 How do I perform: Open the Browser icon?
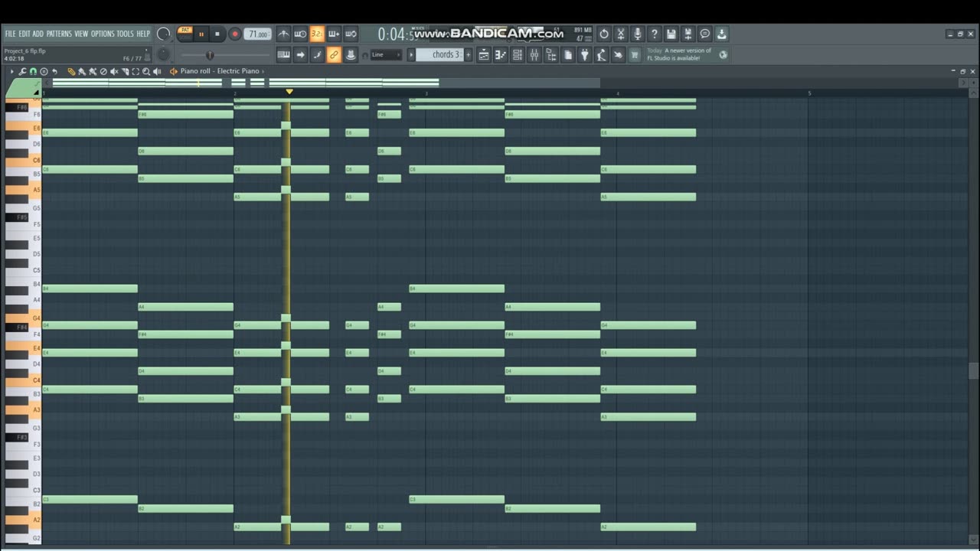pyautogui.click(x=551, y=54)
